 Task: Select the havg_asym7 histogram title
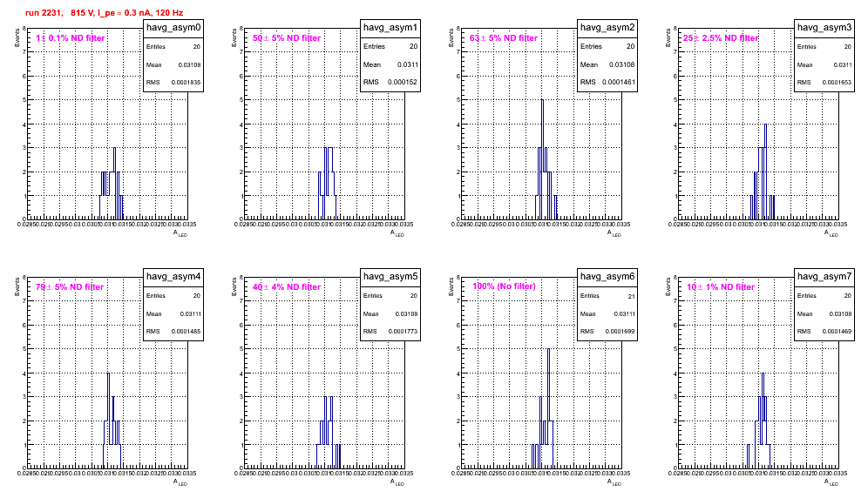824,276
